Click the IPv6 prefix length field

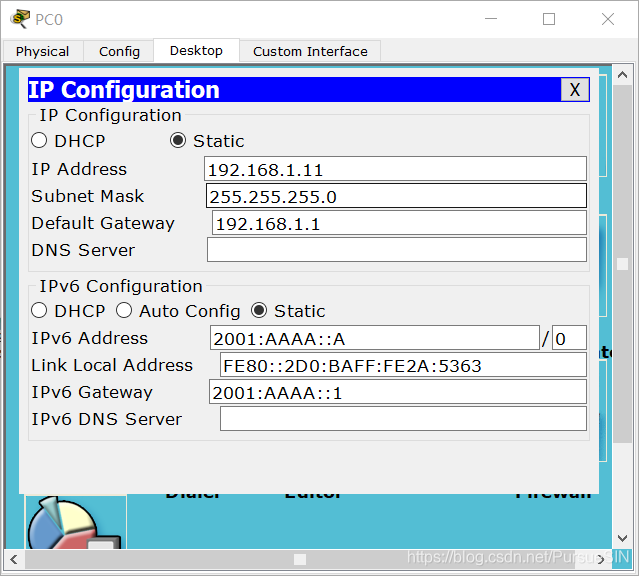click(x=569, y=338)
